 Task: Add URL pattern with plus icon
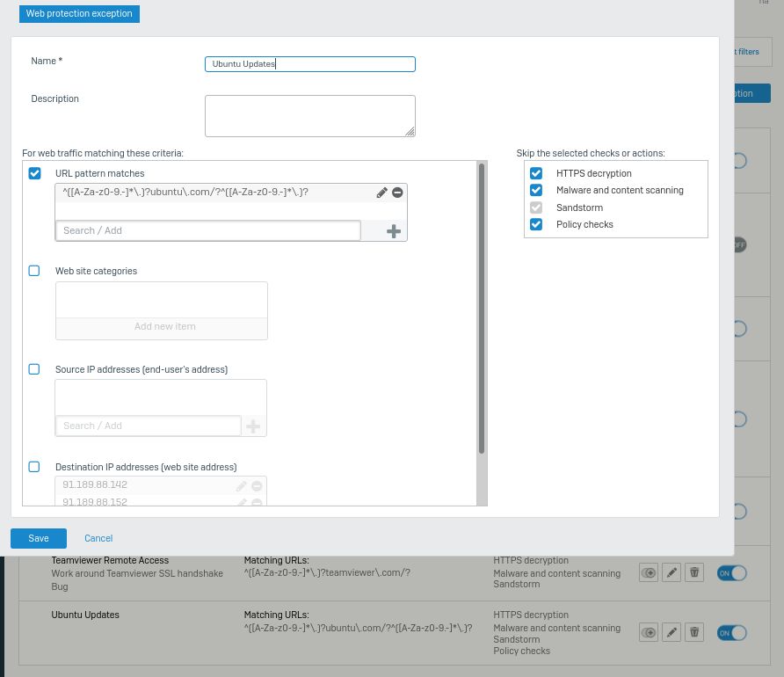pyautogui.click(x=394, y=231)
